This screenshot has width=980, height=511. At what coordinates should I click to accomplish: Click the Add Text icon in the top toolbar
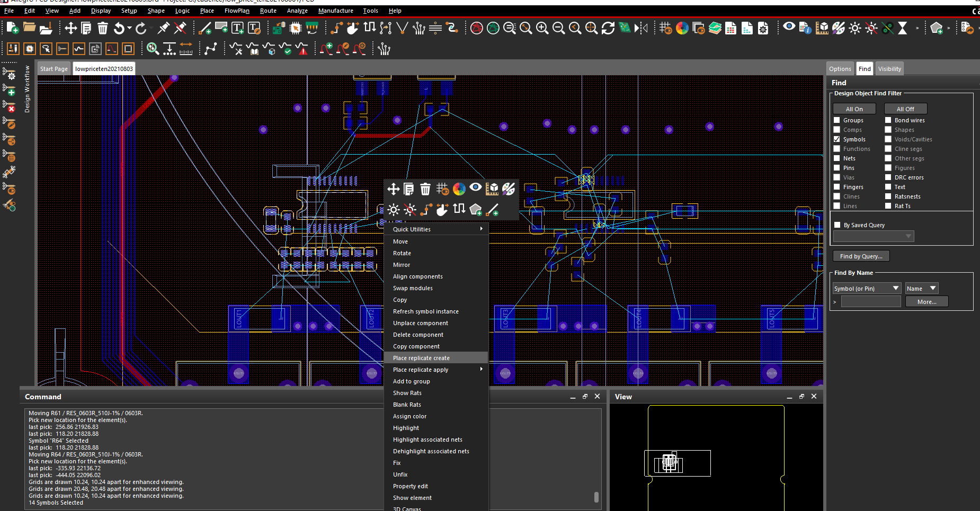tap(238, 28)
